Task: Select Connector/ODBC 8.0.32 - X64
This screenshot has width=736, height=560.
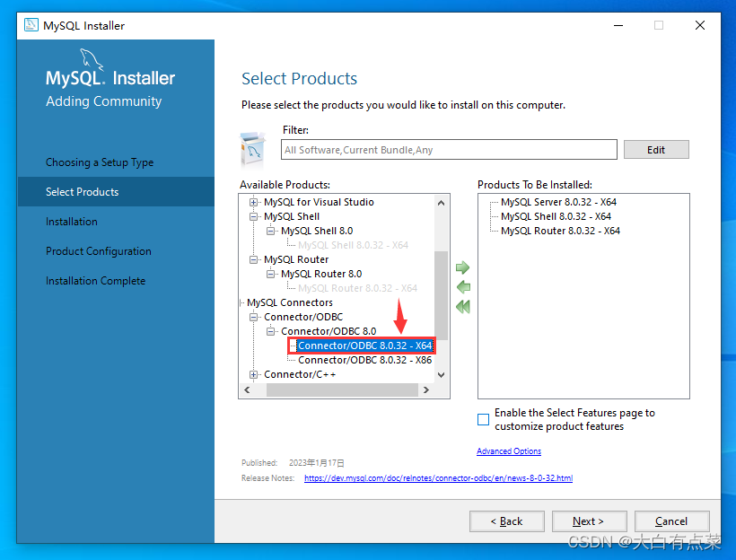Action: [x=364, y=346]
